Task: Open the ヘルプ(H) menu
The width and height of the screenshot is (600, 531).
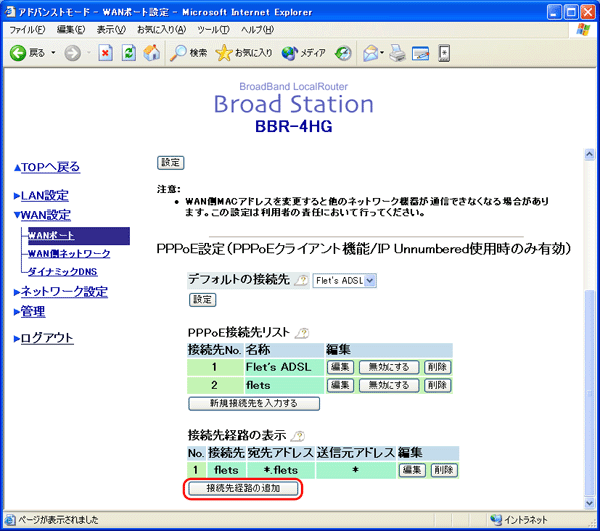Action: click(257, 30)
